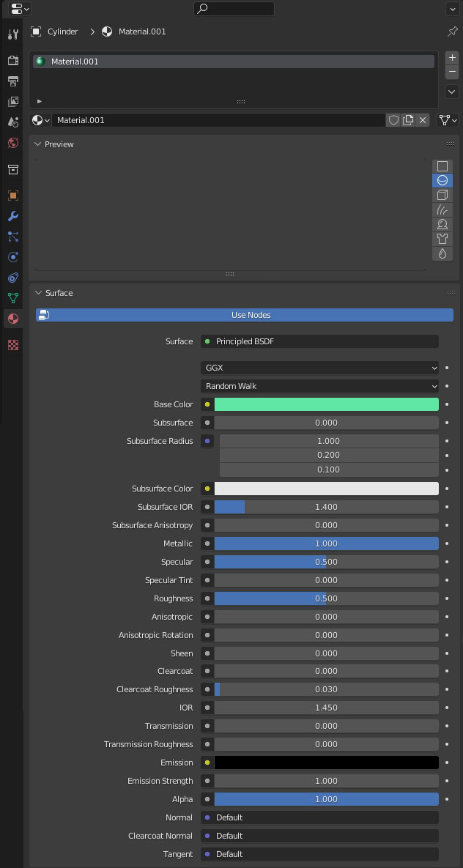Open the editor type dropdown
This screenshot has width=463, height=868.
20,9
